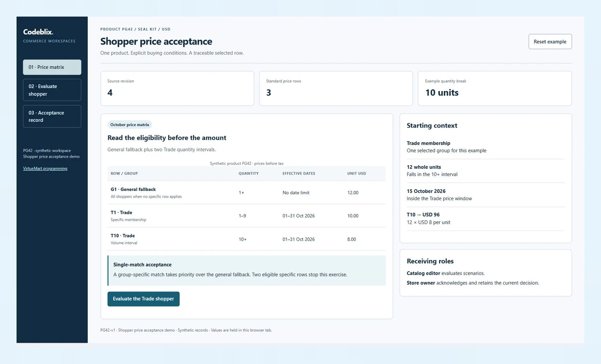Click the Reset example button

click(550, 42)
